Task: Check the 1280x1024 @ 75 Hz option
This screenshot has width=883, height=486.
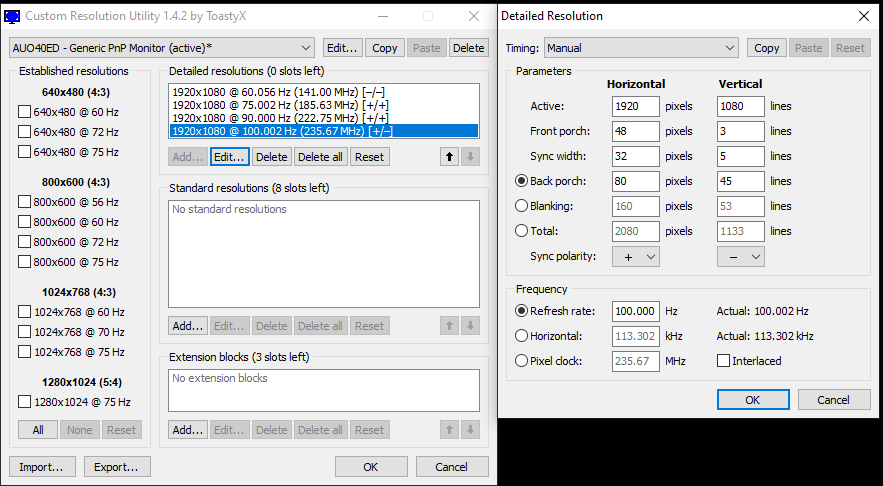Action: (x=25, y=402)
